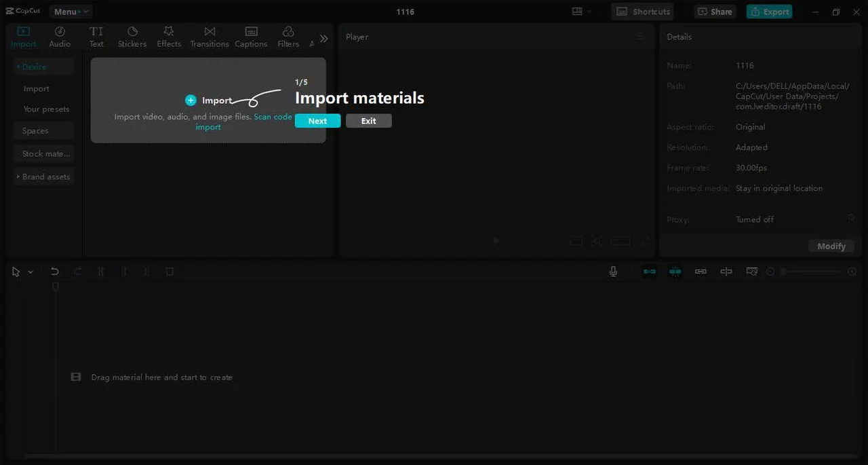The height and width of the screenshot is (465, 868).
Task: Open the Effects panel
Action: [169, 37]
